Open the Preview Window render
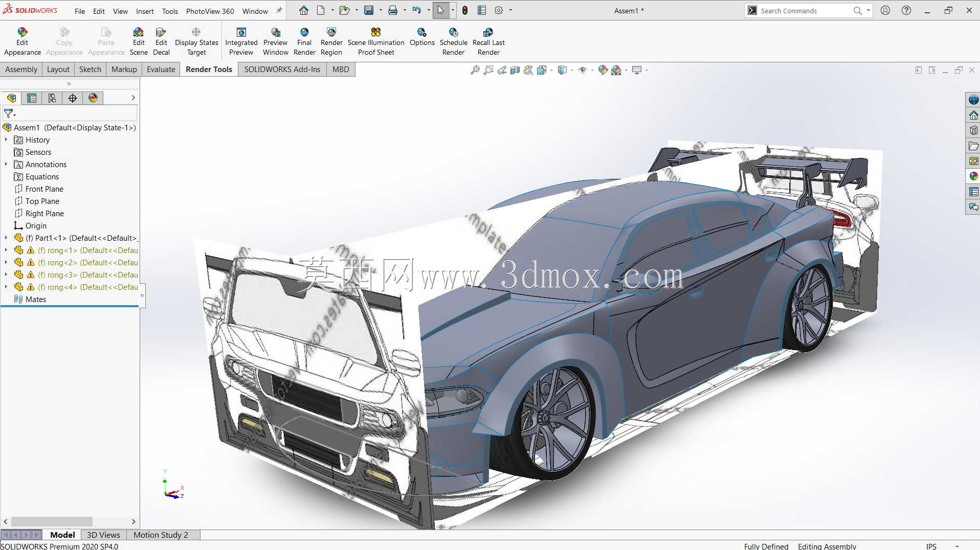Image resolution: width=980 pixels, height=550 pixels. [275, 41]
